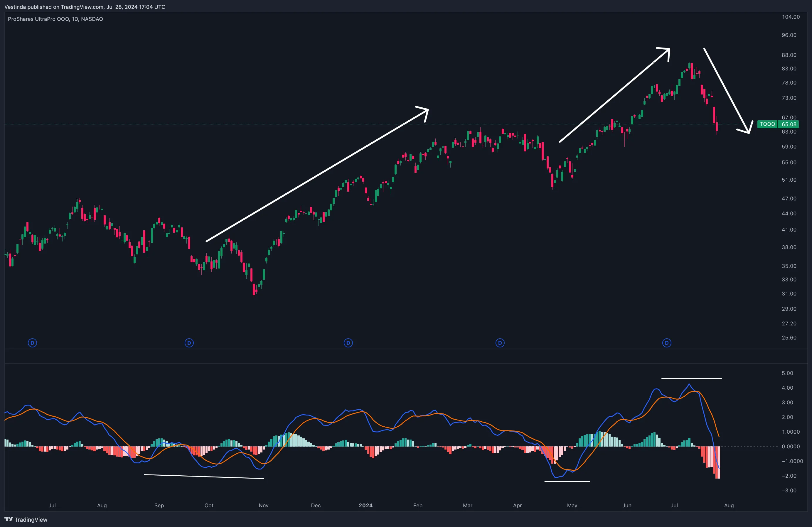Click the Vestinda publisher name

pyautogui.click(x=15, y=7)
